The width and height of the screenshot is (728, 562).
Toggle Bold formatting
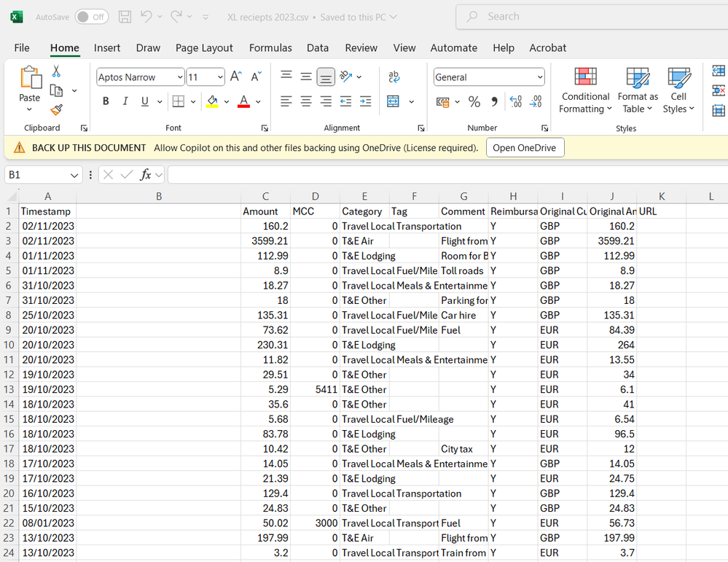pos(106,101)
